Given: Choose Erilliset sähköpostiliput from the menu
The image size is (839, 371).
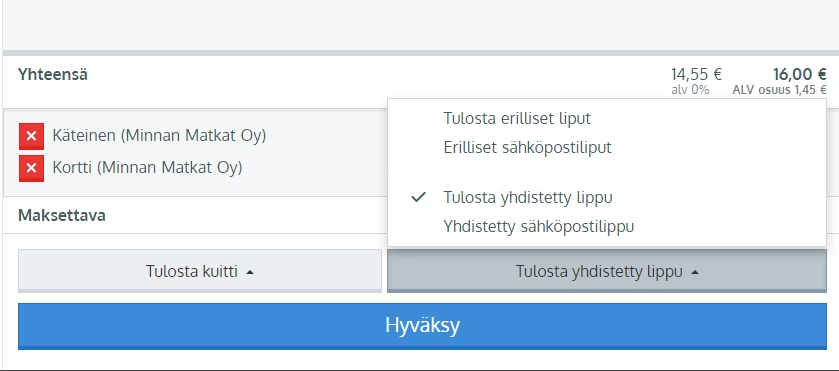Looking at the screenshot, I should (x=527, y=147).
